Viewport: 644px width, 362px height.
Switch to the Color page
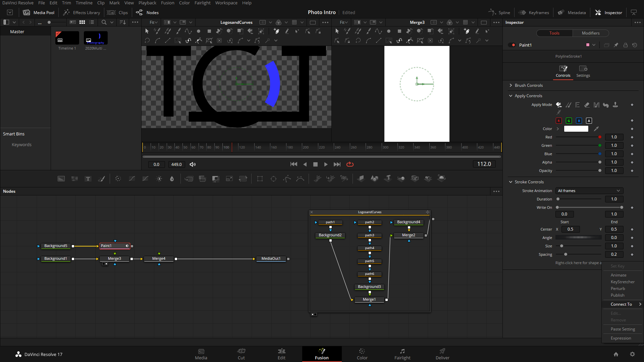(x=362, y=354)
